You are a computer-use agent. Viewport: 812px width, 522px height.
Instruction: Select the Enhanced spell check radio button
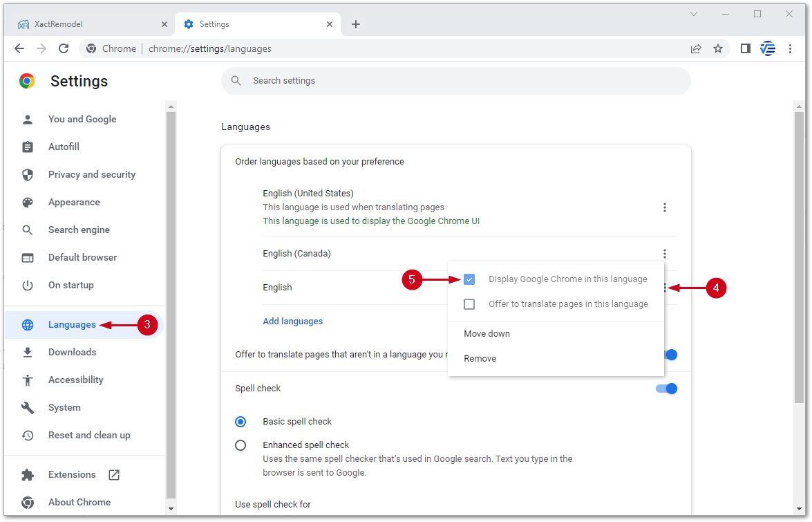[x=240, y=445]
